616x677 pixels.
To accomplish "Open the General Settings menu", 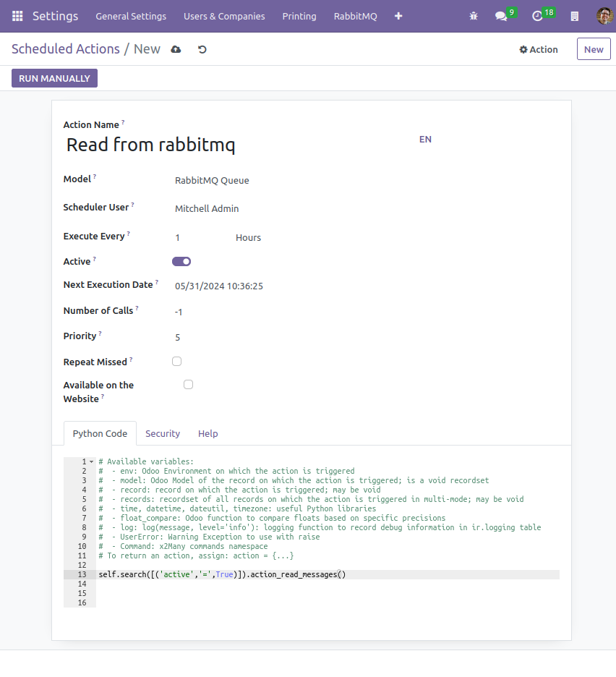I will coord(131,16).
